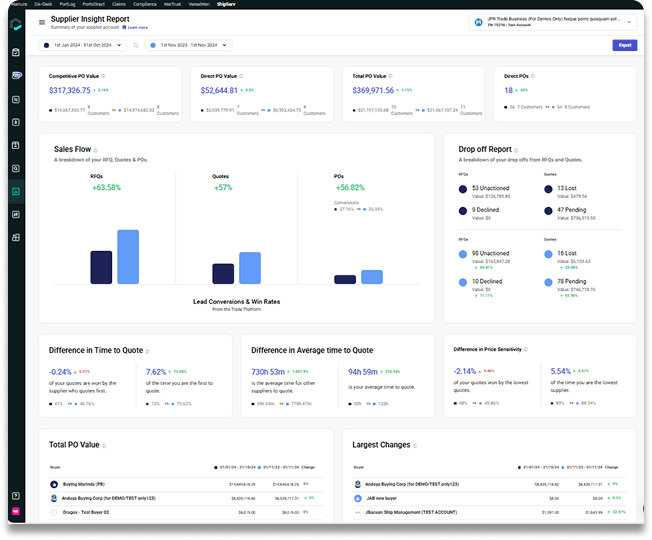Click the ShipServ logo in sidebar top

point(16,24)
